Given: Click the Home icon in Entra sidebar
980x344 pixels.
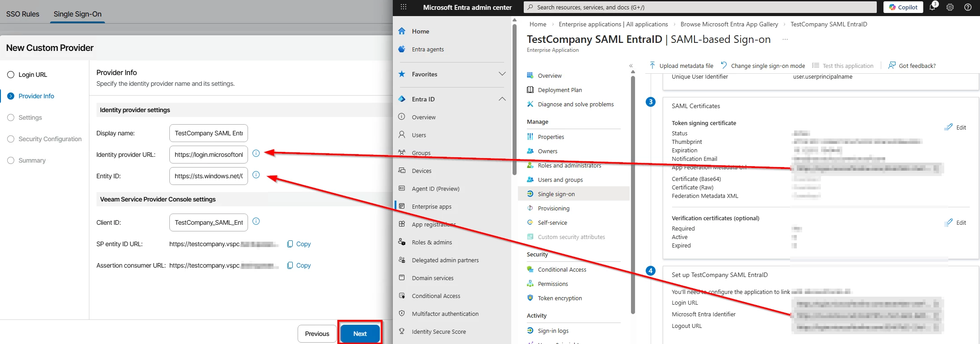Looking at the screenshot, I should [x=402, y=31].
